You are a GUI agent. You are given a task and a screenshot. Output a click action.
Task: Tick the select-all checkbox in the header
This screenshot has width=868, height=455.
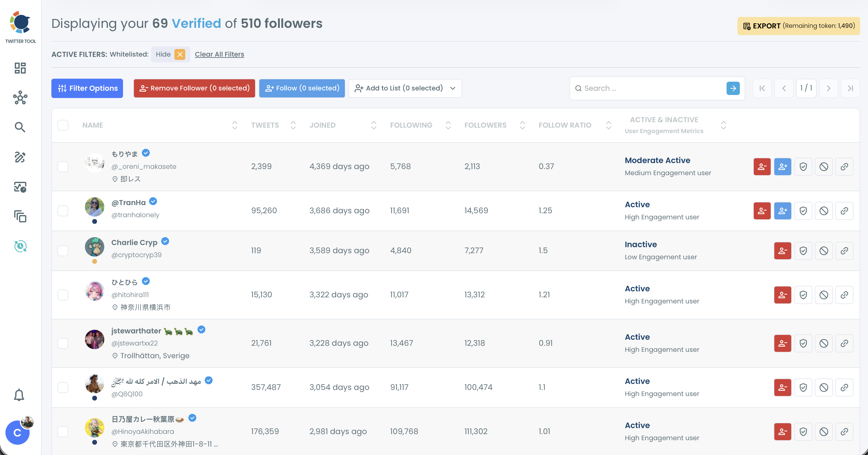[x=63, y=125]
